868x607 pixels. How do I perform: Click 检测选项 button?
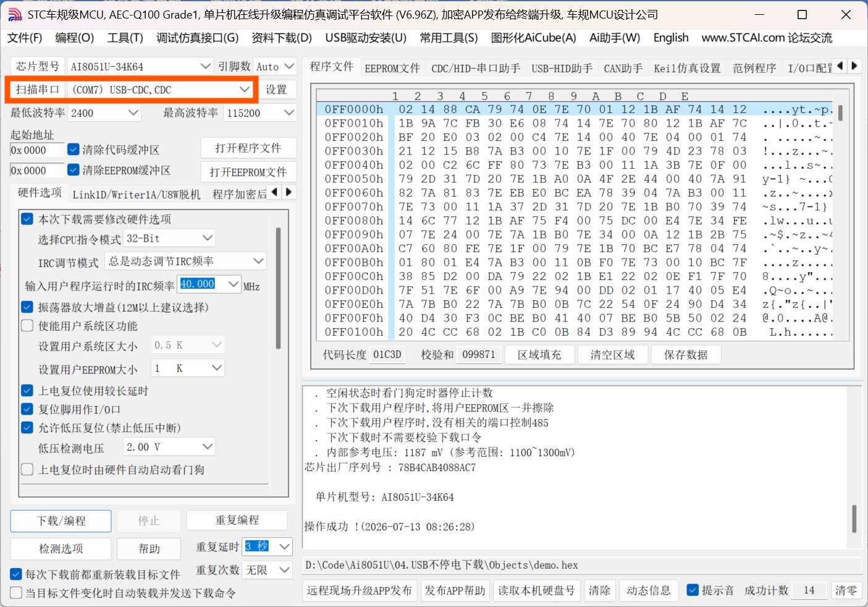[x=61, y=549]
